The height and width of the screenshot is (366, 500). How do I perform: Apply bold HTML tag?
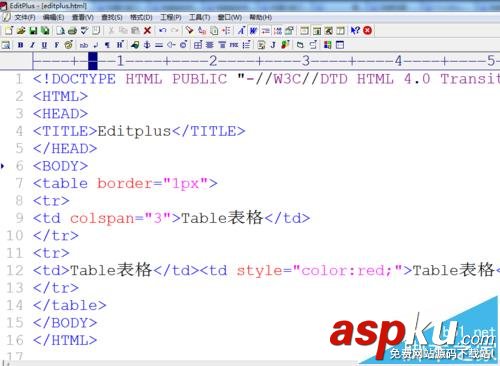(x=20, y=45)
